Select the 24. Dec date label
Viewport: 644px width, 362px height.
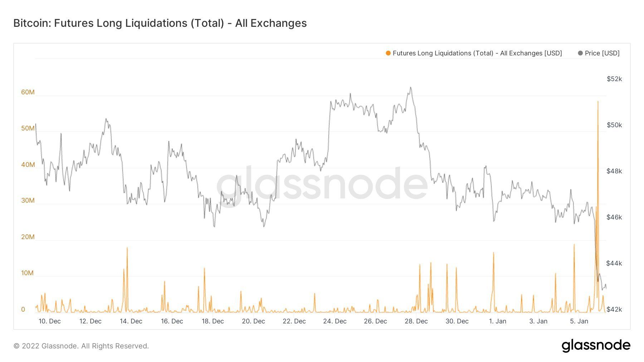click(335, 321)
